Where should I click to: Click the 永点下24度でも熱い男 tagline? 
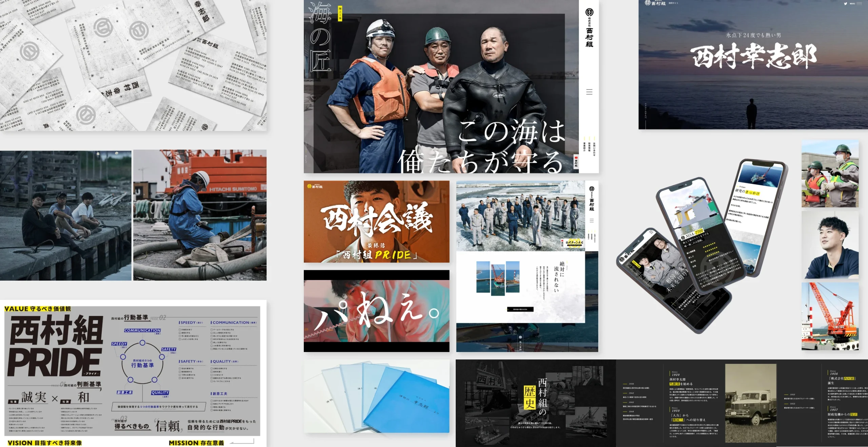coord(753,35)
